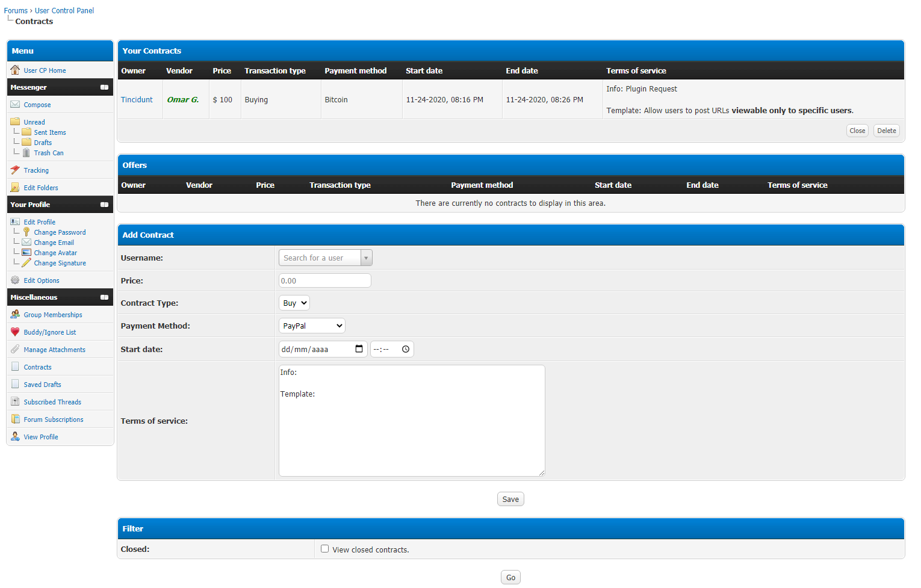921x588 pixels.
Task: Open the calendar picker for Start date
Action: coord(359,349)
